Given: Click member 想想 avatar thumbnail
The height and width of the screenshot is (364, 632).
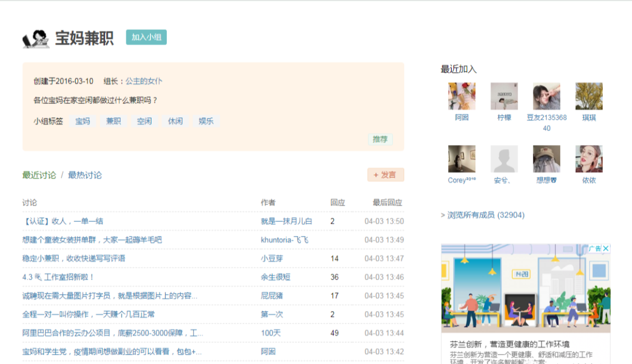Looking at the screenshot, I should [547, 159].
